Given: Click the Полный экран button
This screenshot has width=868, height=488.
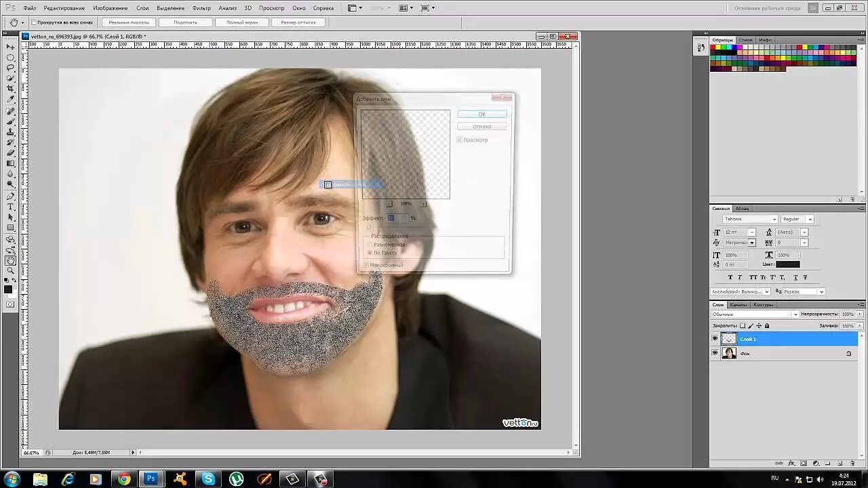Looking at the screenshot, I should (242, 22).
